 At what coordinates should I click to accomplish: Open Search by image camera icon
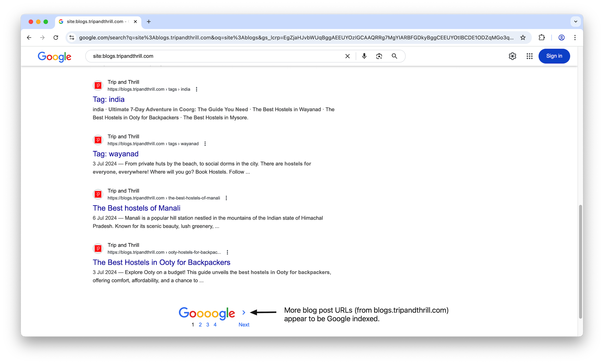pyautogui.click(x=379, y=56)
